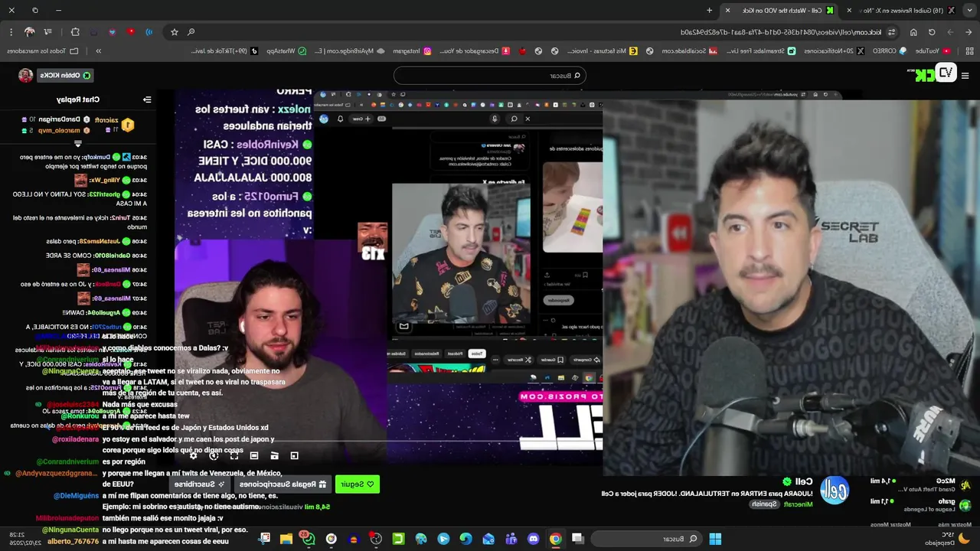Reload the page

[x=932, y=32]
